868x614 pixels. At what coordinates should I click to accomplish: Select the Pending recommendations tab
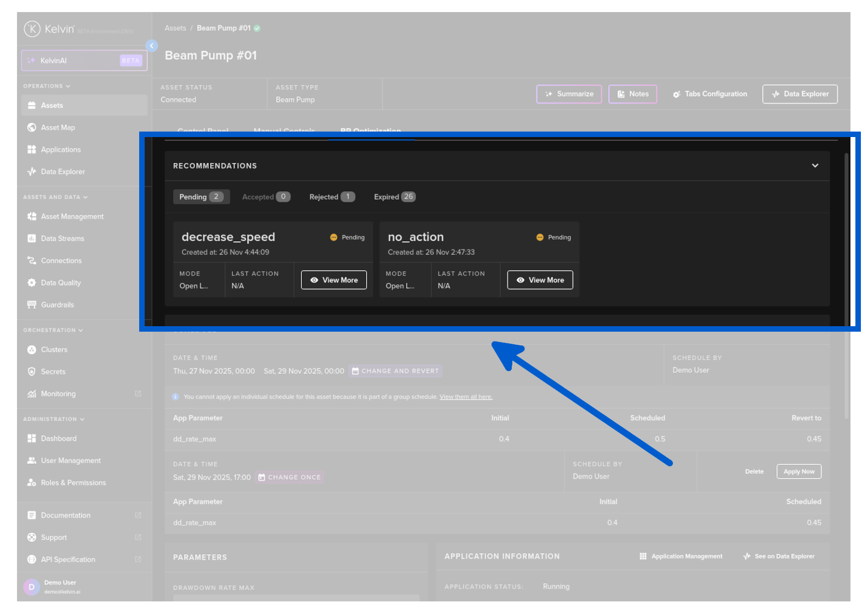point(201,197)
